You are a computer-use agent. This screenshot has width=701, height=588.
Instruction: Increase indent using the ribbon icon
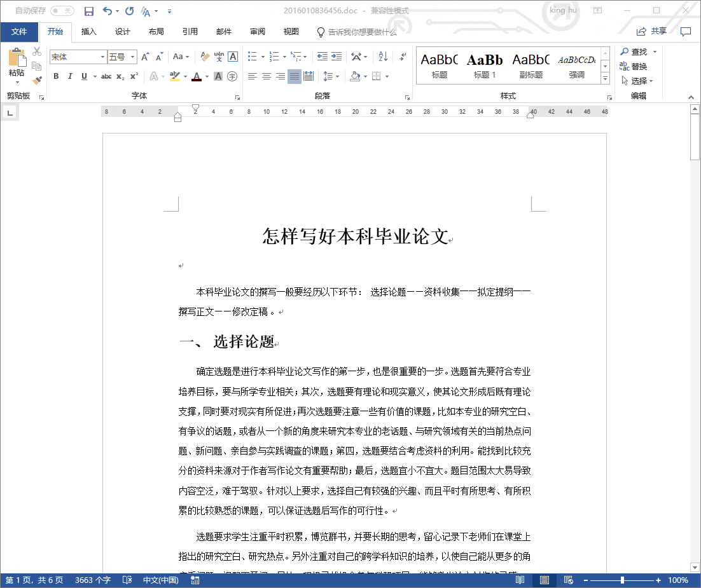(x=335, y=56)
